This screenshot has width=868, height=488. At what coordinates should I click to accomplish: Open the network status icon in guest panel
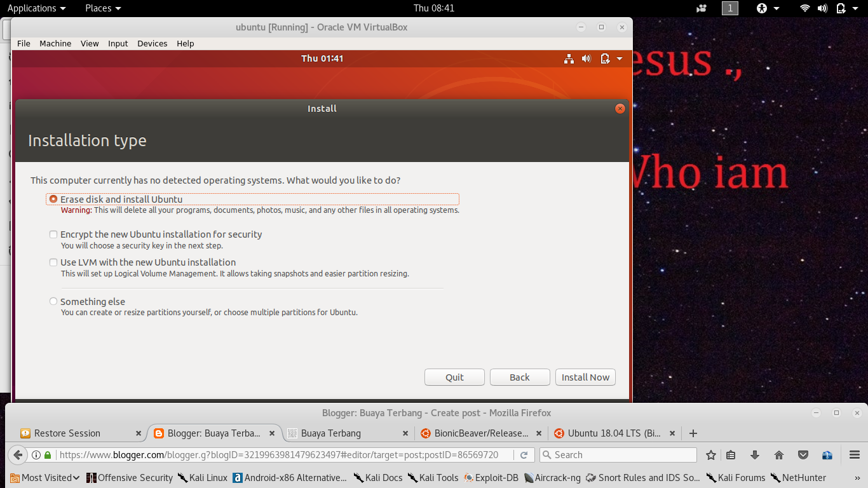(x=569, y=58)
